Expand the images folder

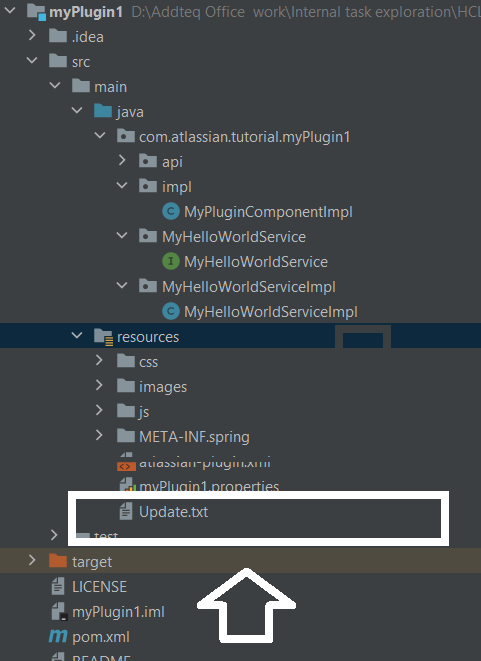(99, 386)
